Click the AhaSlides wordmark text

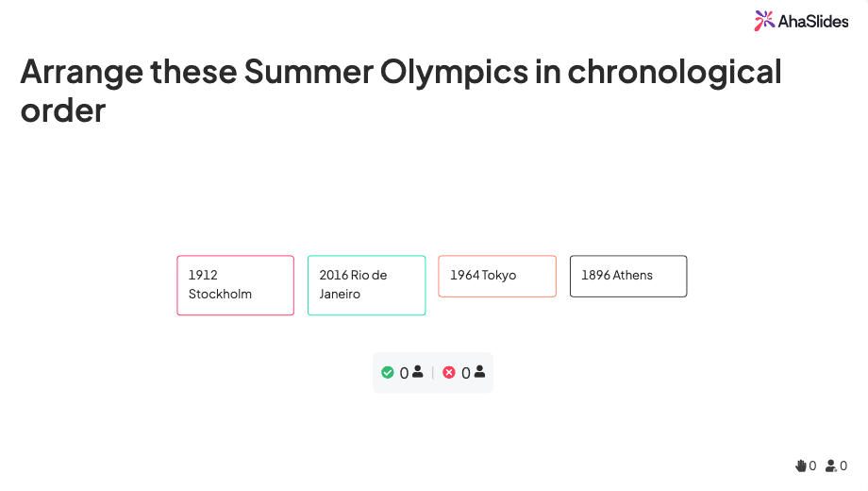coord(813,21)
